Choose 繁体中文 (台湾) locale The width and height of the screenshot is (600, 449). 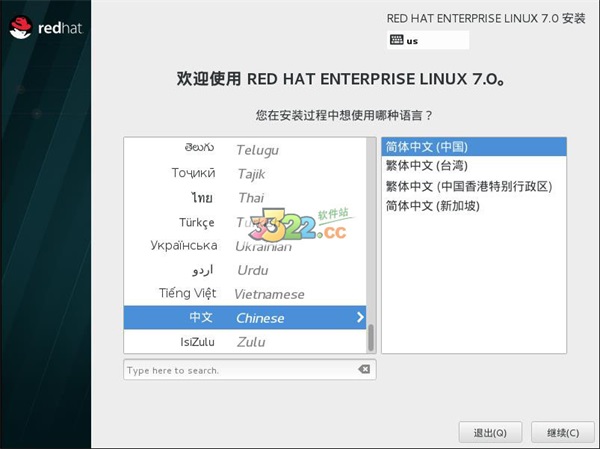tap(474, 166)
